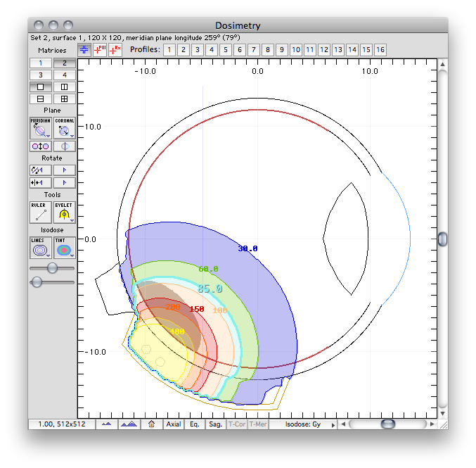
Task: Switch to Sag. sagittal view
Action: coord(216,424)
